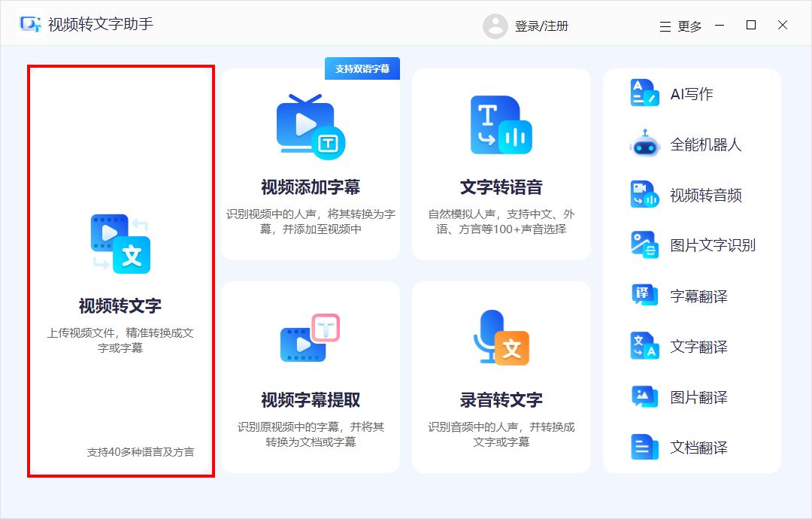Click the 识别视频中的人声 description text
The width and height of the screenshot is (812, 519).
coord(311,222)
